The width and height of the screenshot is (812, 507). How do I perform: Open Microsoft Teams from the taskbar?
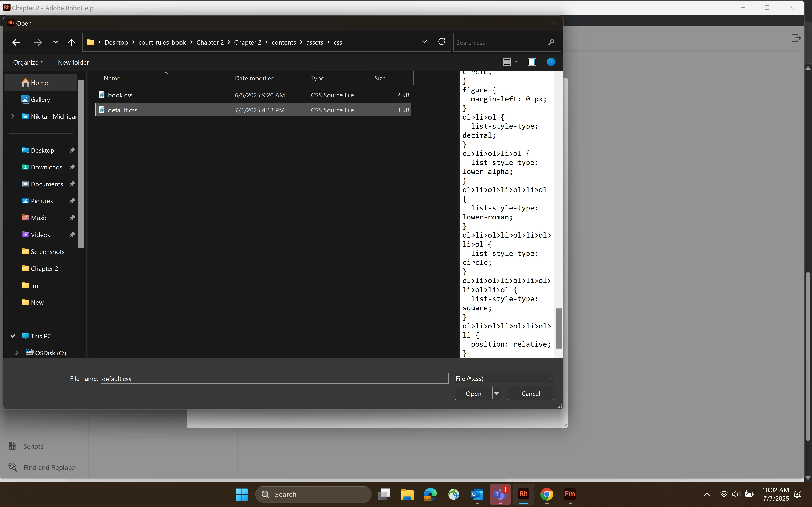(500, 494)
